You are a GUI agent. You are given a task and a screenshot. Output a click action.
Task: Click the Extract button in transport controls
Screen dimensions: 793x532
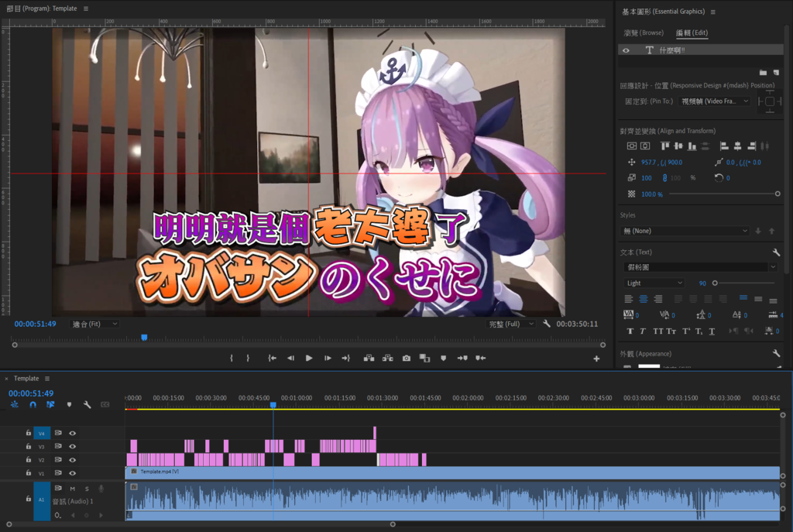point(388,358)
